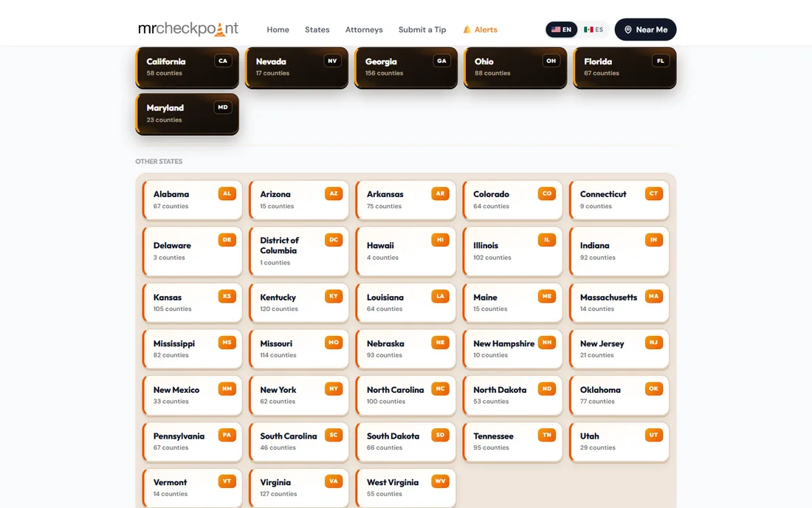Select the Arizona card
The height and width of the screenshot is (508, 812).
point(299,200)
